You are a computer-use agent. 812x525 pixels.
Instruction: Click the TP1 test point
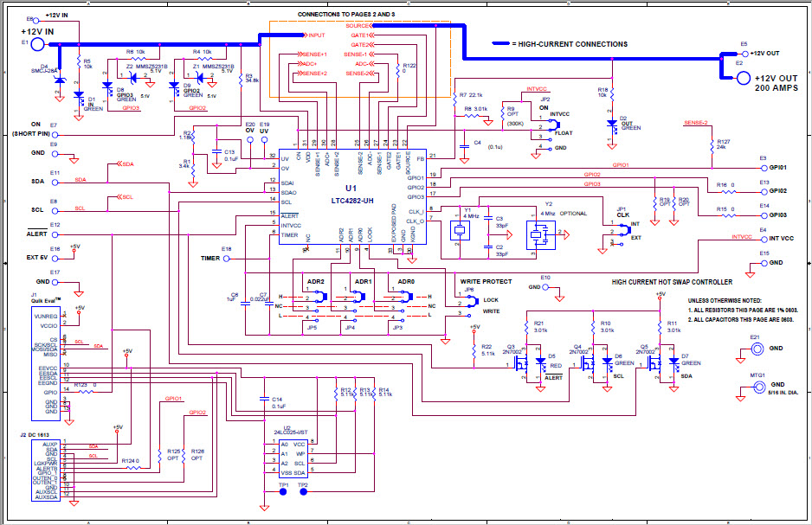click(x=283, y=490)
